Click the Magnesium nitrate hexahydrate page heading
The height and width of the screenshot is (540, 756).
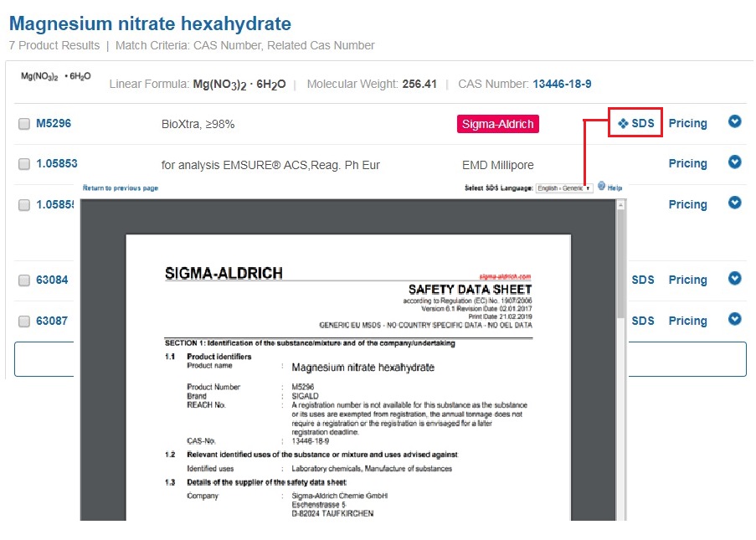(150, 23)
